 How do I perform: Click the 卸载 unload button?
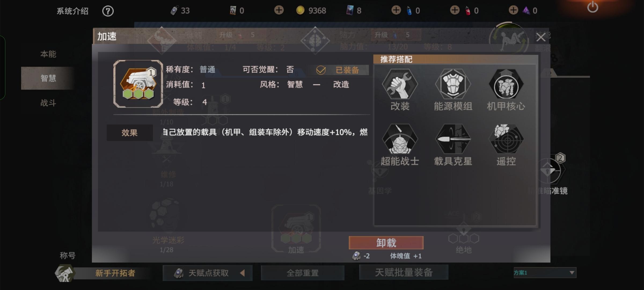(386, 243)
